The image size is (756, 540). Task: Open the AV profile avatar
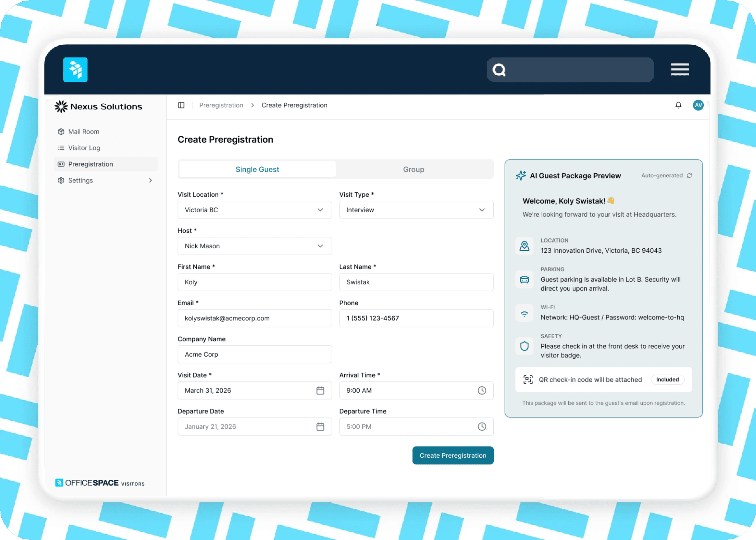[x=698, y=105]
